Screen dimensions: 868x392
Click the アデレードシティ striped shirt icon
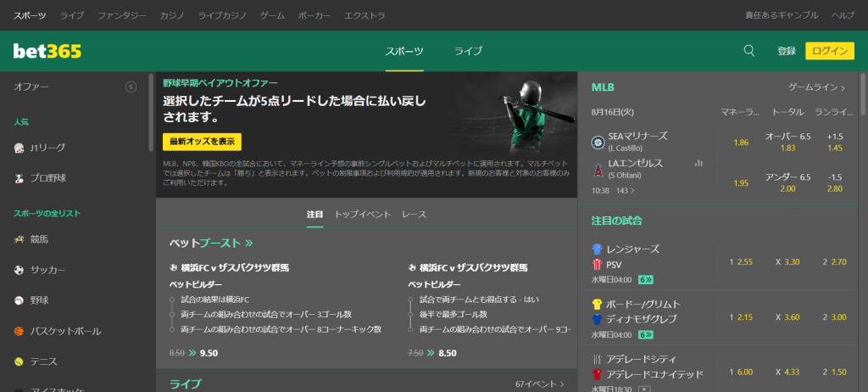point(597,359)
